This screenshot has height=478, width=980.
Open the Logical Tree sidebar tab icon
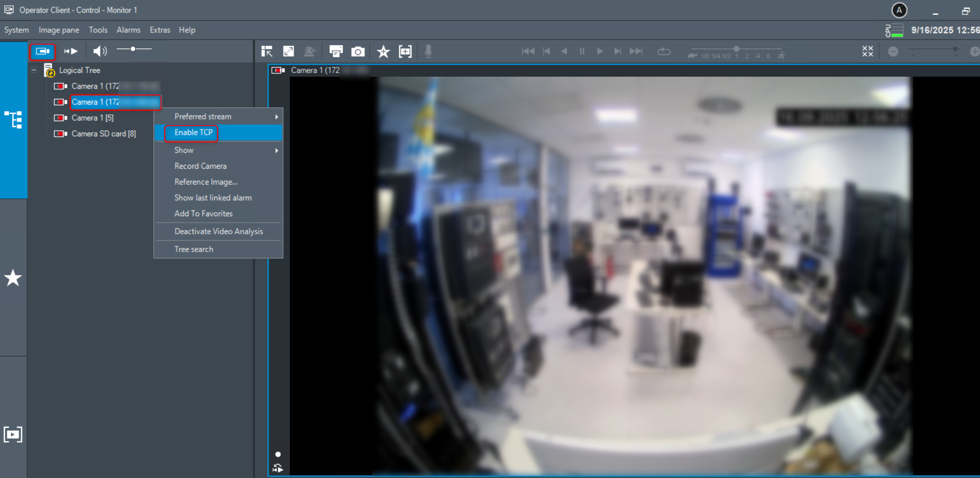pyautogui.click(x=13, y=119)
